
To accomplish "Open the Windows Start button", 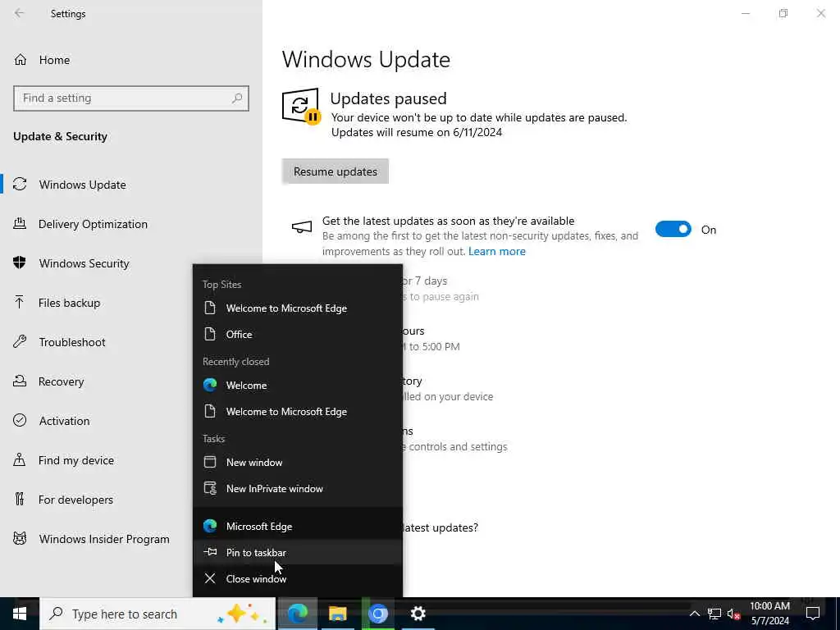I will pyautogui.click(x=20, y=614).
